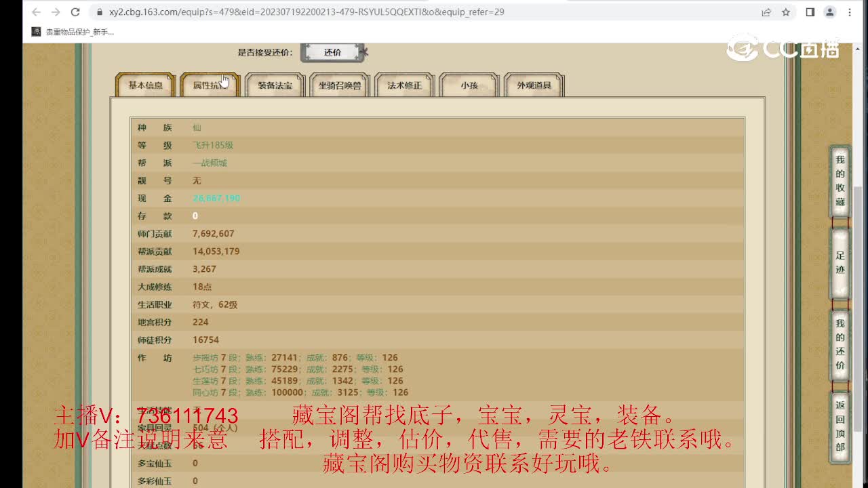Open the Chrome three-dot menu
Image resolution: width=868 pixels, height=488 pixels.
[x=850, y=12]
